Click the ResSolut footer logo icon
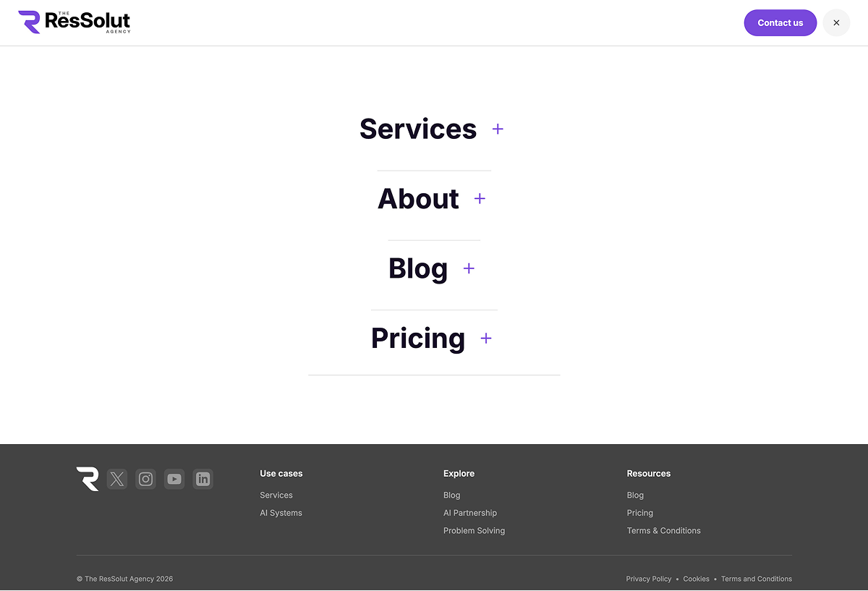 [88, 479]
